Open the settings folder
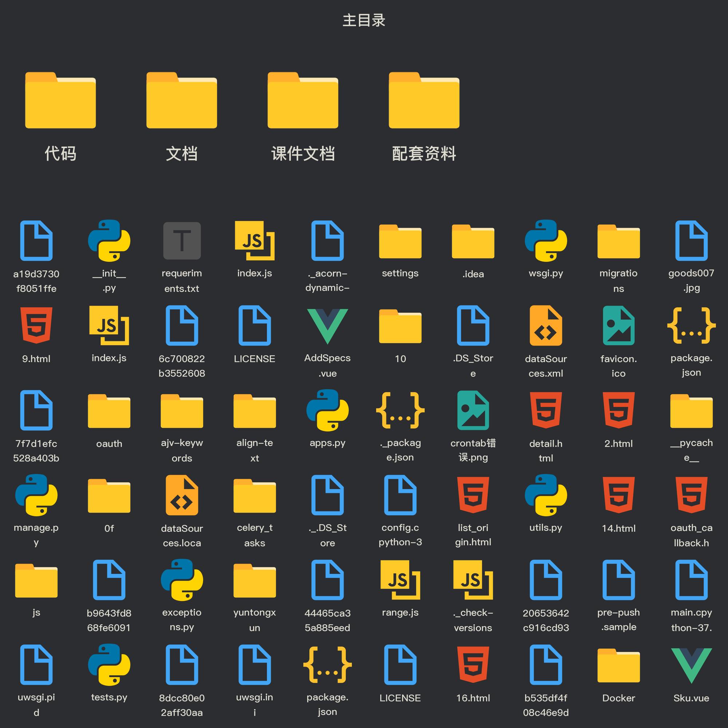The width and height of the screenshot is (728, 728). [x=400, y=241]
